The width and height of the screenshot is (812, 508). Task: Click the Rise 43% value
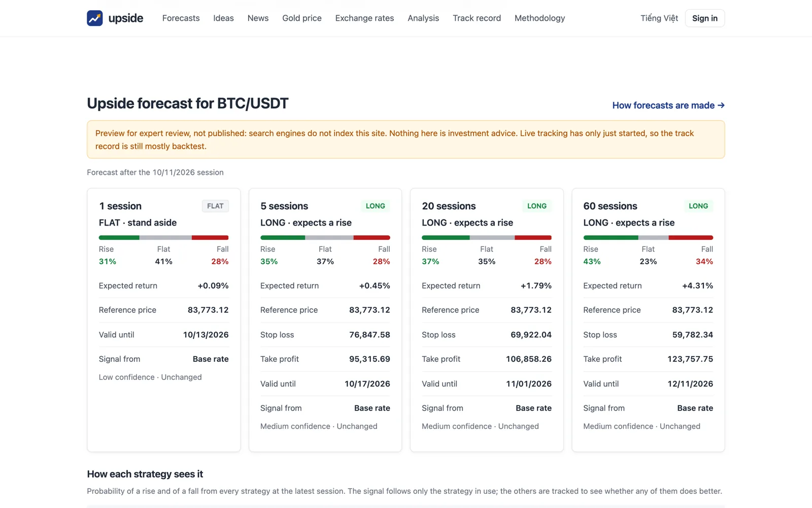pyautogui.click(x=592, y=261)
